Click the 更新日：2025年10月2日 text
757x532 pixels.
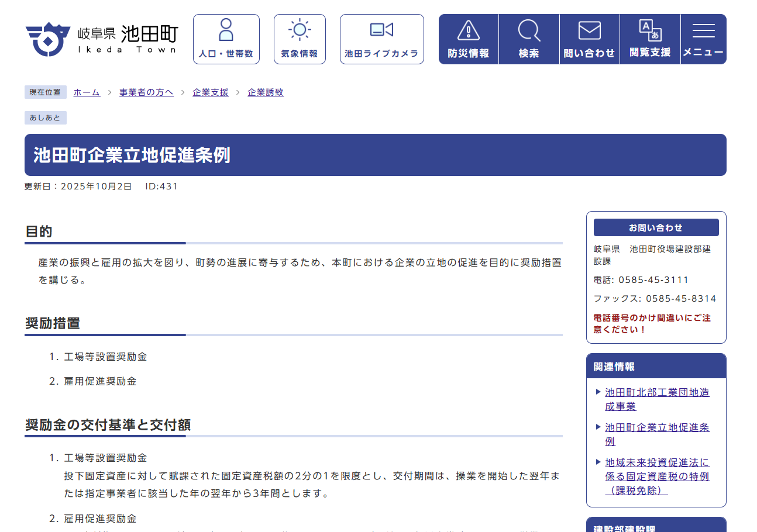[x=78, y=186]
